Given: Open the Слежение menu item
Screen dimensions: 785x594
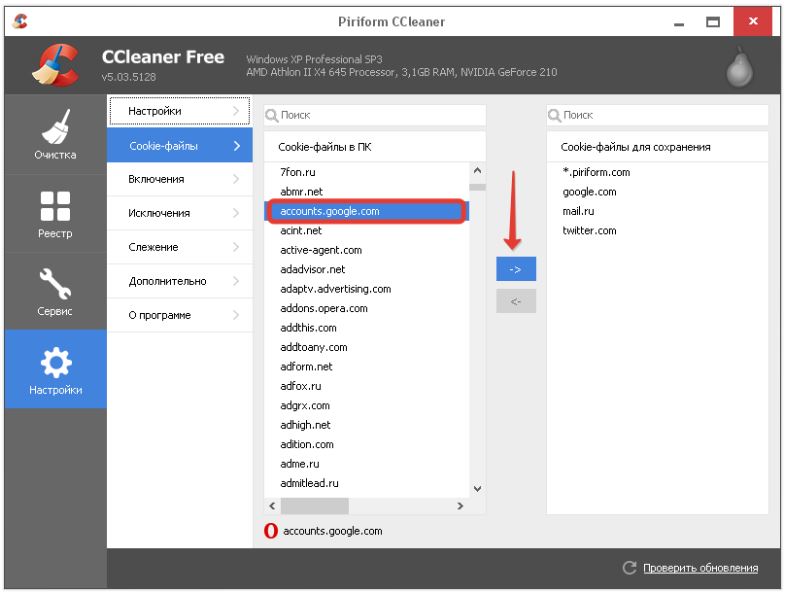Looking at the screenshot, I should tap(180, 247).
